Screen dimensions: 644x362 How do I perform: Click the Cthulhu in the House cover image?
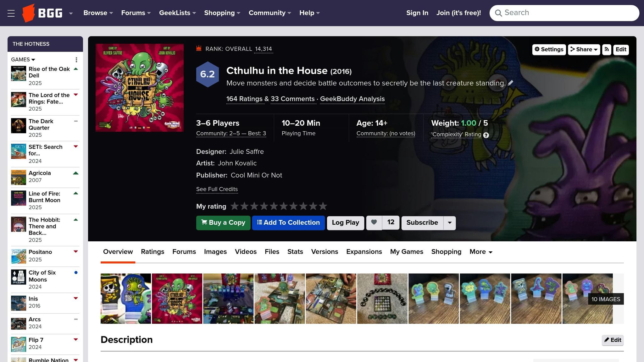(140, 88)
